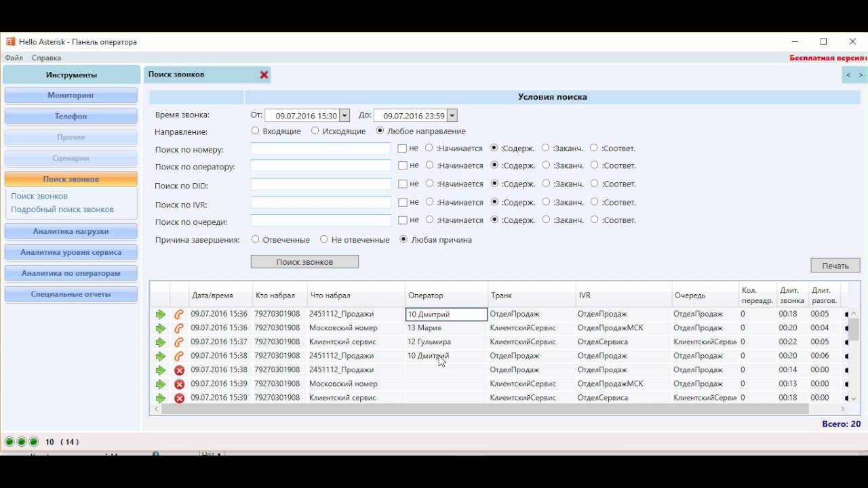This screenshot has height=488, width=868.
Task: Click the right tab-scroll arrow at top right
Action: click(x=861, y=75)
